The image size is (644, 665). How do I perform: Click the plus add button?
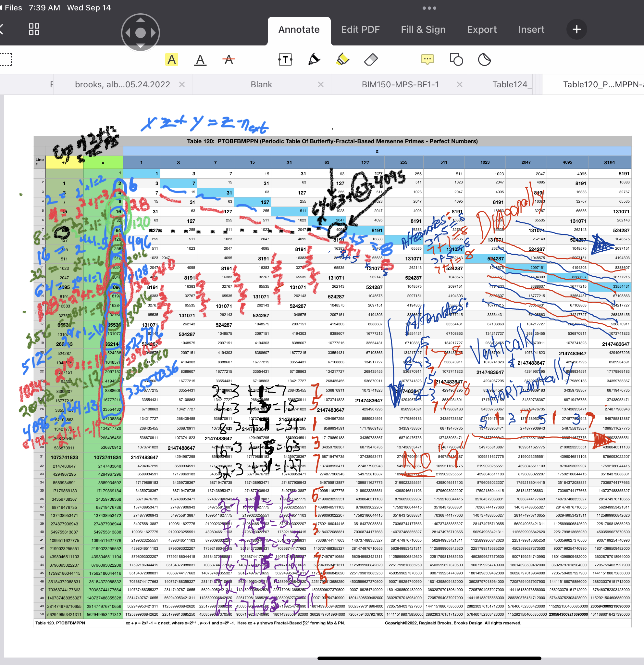point(576,30)
